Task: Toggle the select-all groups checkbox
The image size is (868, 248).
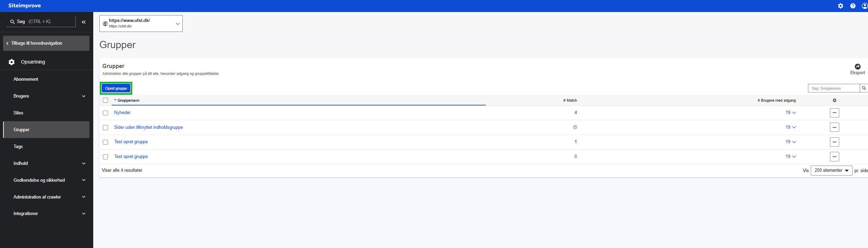Action: tap(106, 100)
